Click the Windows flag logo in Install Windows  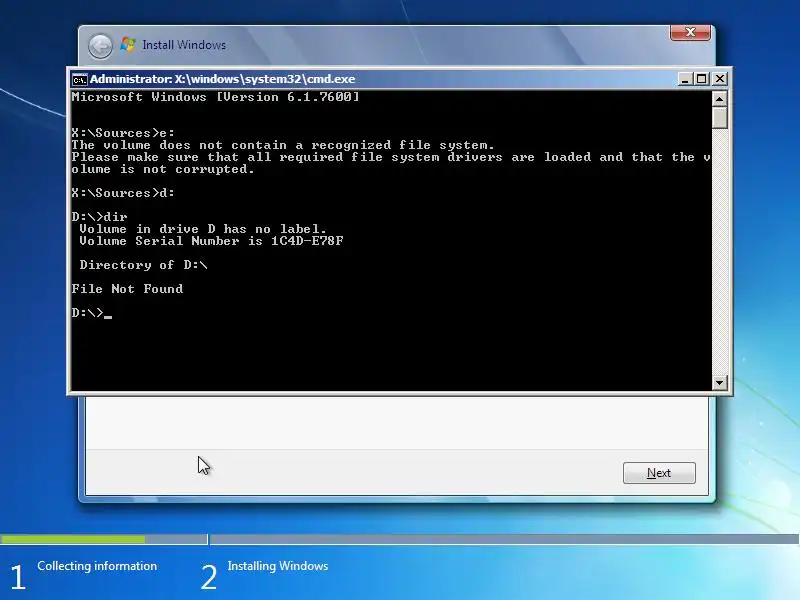(x=128, y=45)
